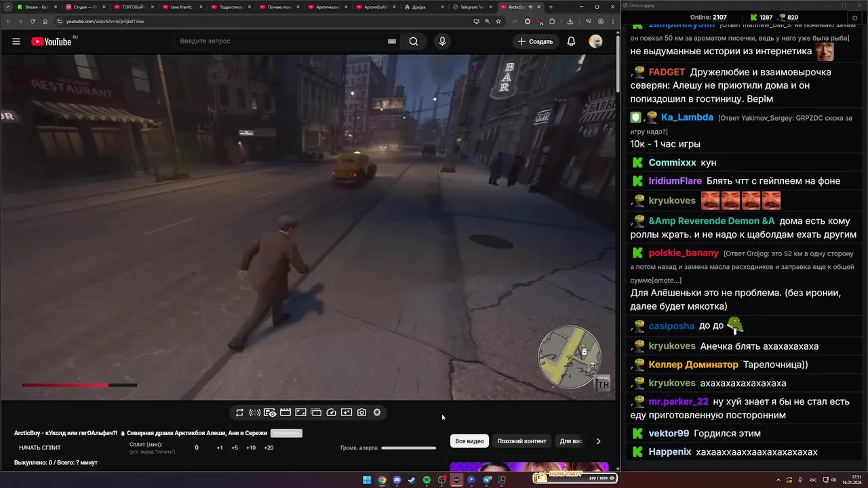Viewport: 868px width, 488px height.
Task: Click the add-clip plus icon in video toolbar
Action: click(347, 412)
